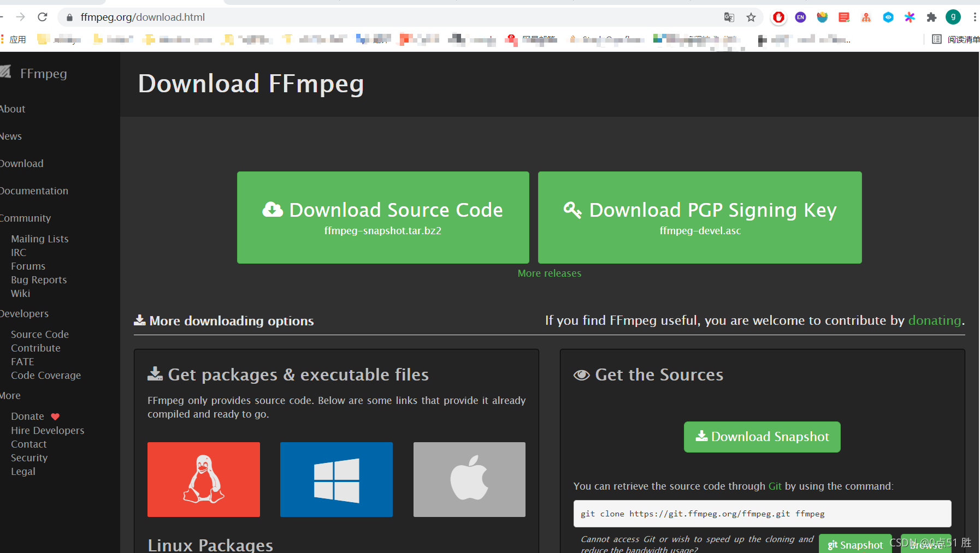Open the blue hexagon eye extension icon
Image resolution: width=980 pixels, height=553 pixels.
click(x=888, y=17)
